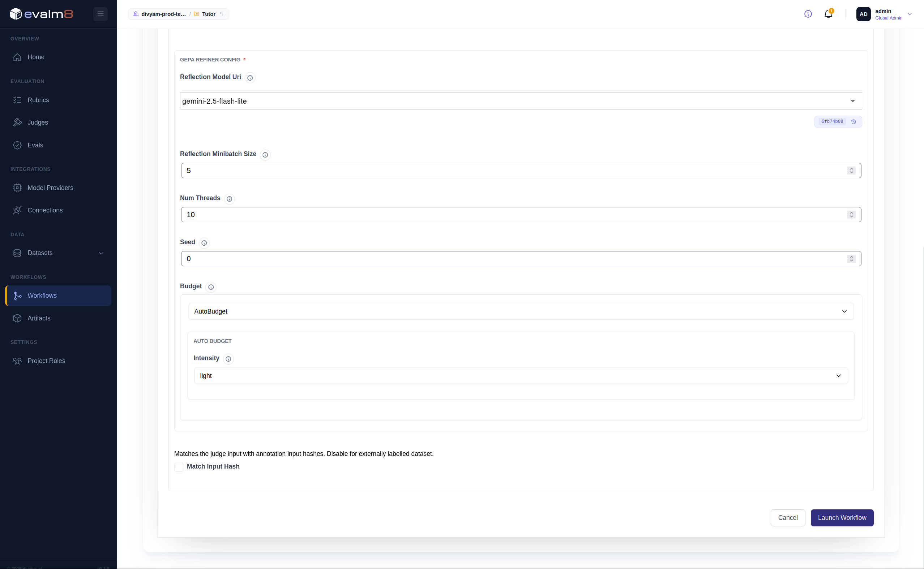Click the Reflection Minibatch Size stepper arrows
This screenshot has width=924, height=569.
[851, 171]
